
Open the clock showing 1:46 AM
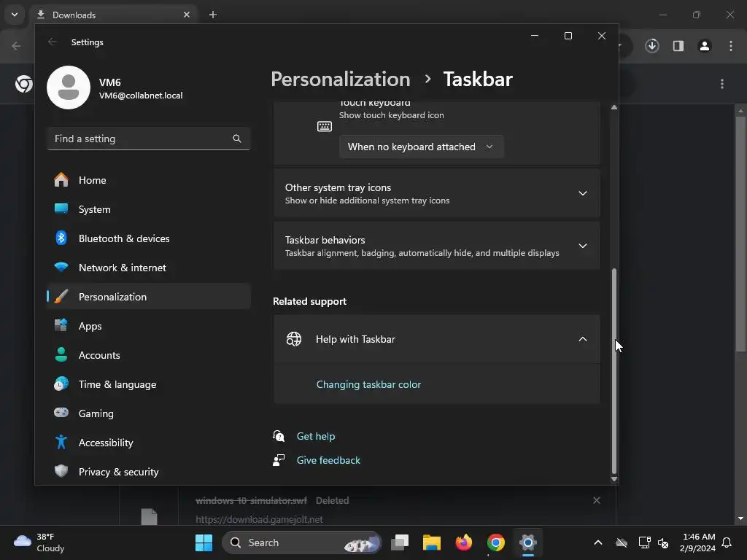click(697, 542)
